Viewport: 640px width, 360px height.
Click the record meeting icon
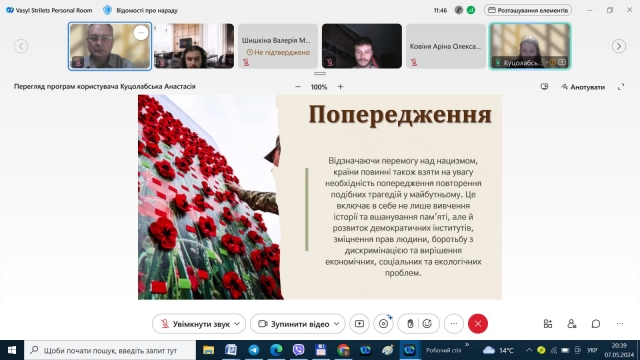coord(384,324)
